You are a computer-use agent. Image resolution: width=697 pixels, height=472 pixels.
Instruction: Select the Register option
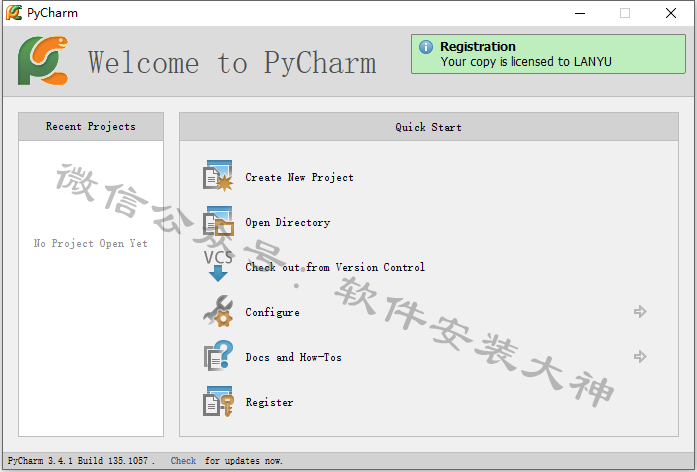(269, 403)
